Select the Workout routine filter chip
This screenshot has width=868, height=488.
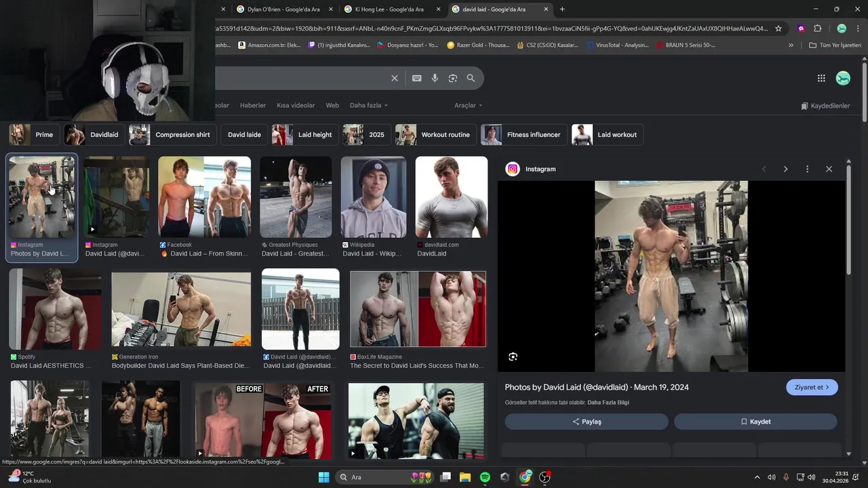[435, 134]
